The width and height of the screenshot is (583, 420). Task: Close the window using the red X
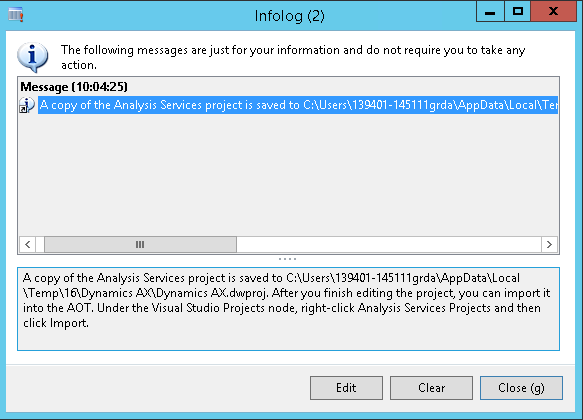[x=553, y=12]
